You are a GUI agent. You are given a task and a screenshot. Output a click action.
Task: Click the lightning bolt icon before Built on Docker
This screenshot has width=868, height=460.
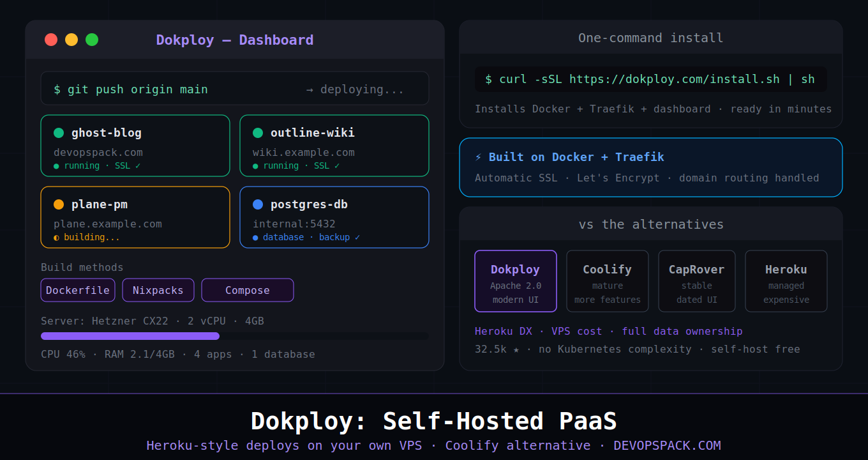pyautogui.click(x=479, y=157)
